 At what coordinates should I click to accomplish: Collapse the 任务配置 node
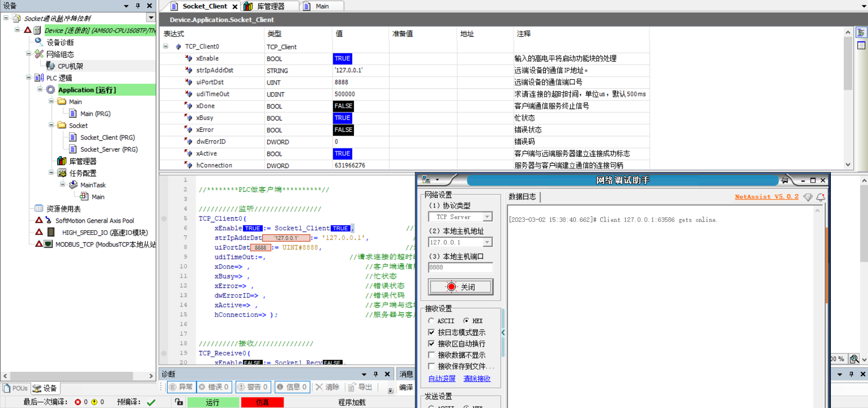[51, 173]
